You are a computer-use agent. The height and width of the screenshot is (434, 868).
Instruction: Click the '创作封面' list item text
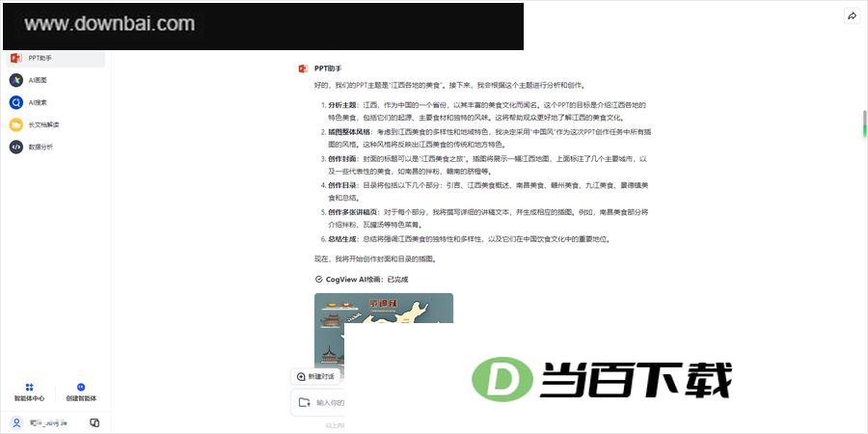488,165
